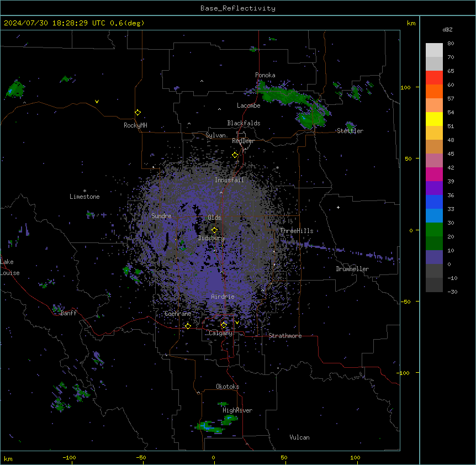Click the -50 tick label on the right axis
Image resolution: width=476 pixels, height=465 pixels.
[x=405, y=302]
